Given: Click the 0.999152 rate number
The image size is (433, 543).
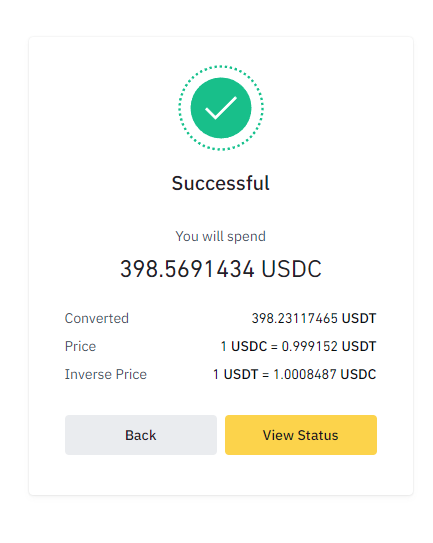Looking at the screenshot, I should (309, 346).
